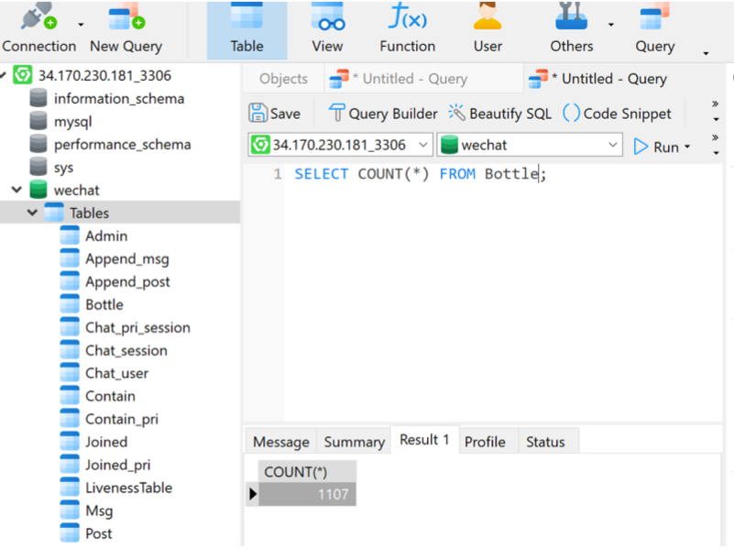Click the Query toolbar icon
The width and height of the screenshot is (734, 560).
click(x=654, y=28)
